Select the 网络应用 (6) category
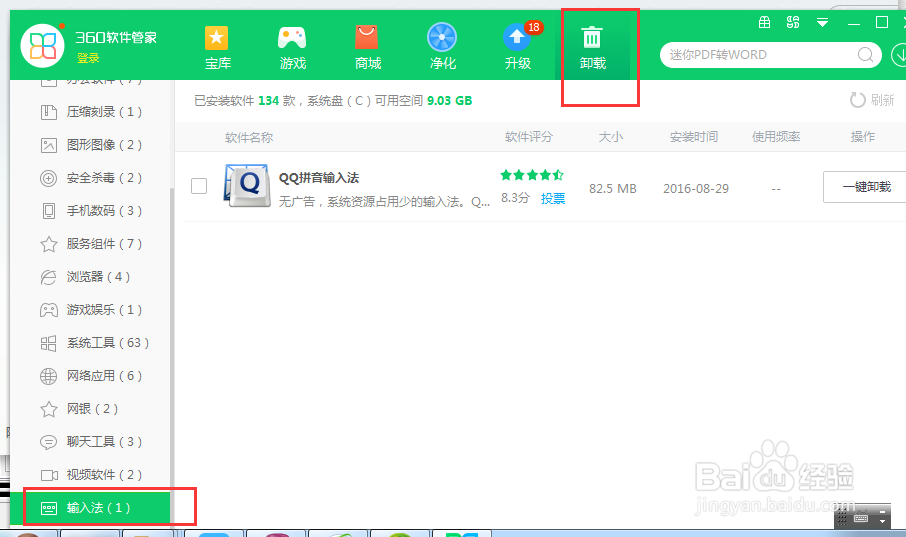The height and width of the screenshot is (537, 906). (91, 376)
